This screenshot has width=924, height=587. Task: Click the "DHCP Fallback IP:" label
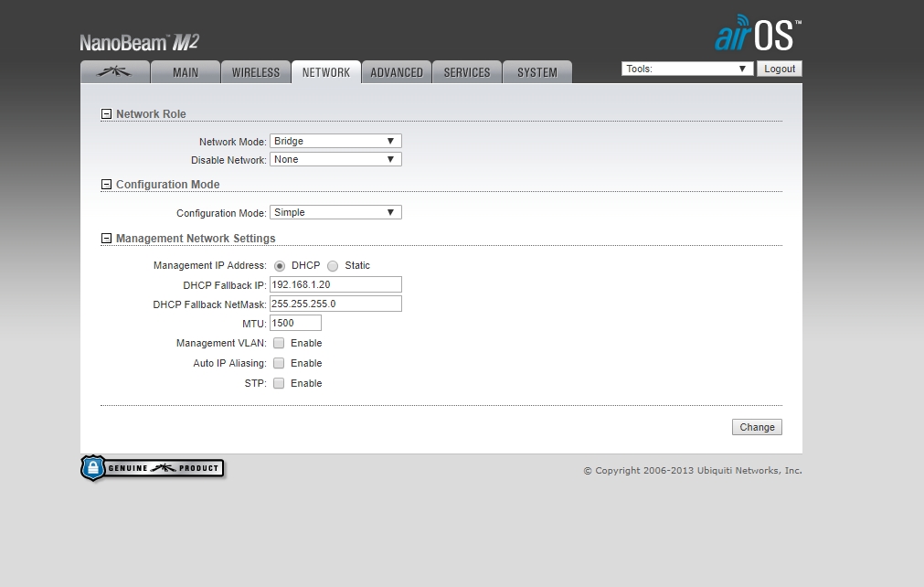225,285
